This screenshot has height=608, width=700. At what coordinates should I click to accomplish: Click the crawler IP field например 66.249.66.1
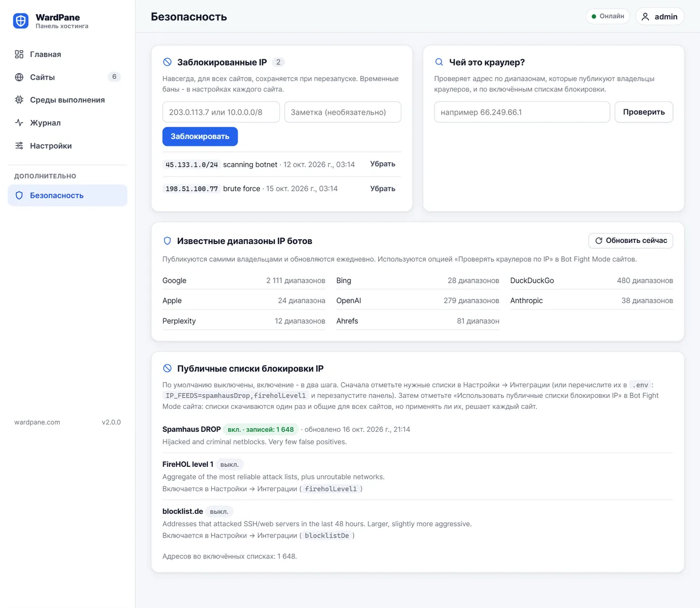(522, 112)
